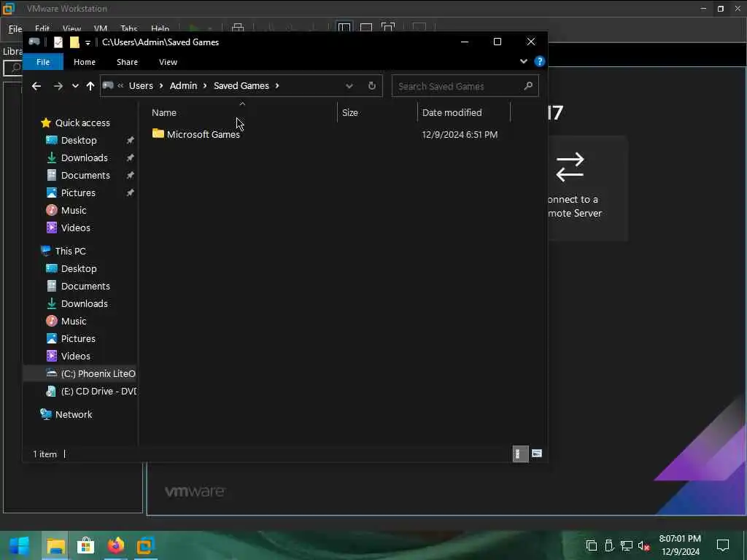Open Documents under Quick access

(x=85, y=175)
